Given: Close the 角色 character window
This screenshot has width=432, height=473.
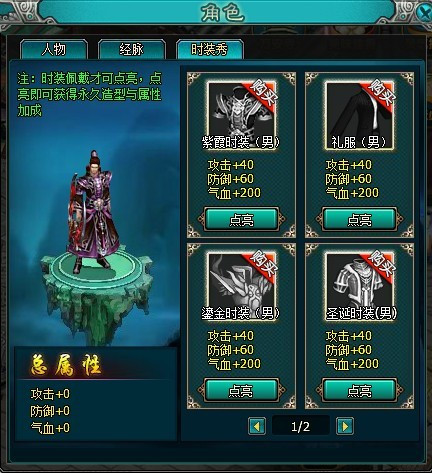Looking at the screenshot, I should coord(424,14).
